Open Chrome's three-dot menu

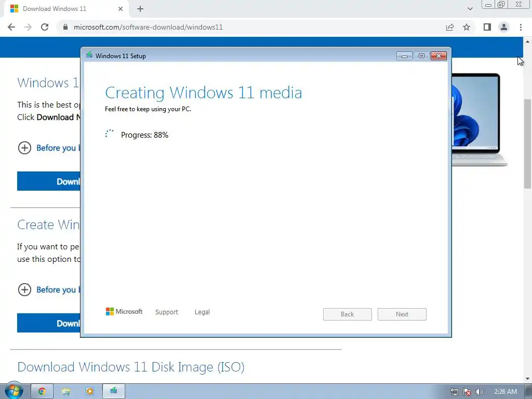pyautogui.click(x=521, y=27)
